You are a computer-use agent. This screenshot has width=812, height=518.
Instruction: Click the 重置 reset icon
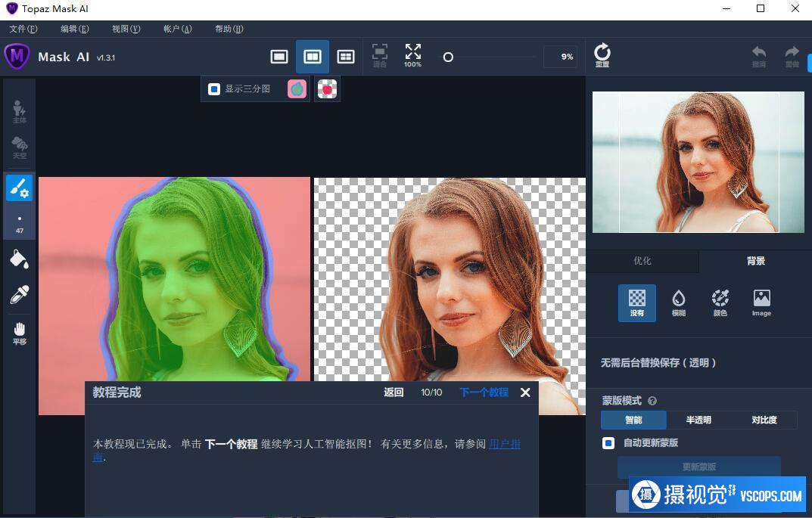pos(602,55)
